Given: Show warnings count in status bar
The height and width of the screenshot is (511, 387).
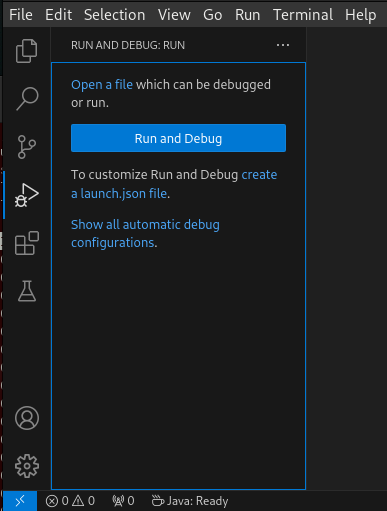Looking at the screenshot, I should (83, 501).
